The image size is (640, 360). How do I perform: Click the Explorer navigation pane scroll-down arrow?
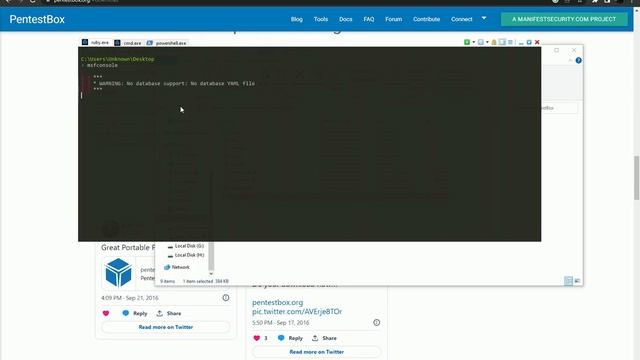click(211, 274)
